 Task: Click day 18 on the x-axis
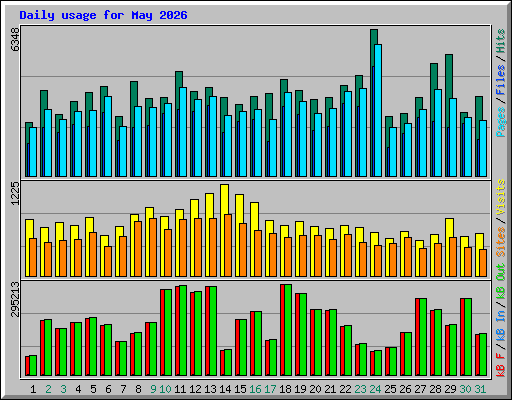coord(285,389)
